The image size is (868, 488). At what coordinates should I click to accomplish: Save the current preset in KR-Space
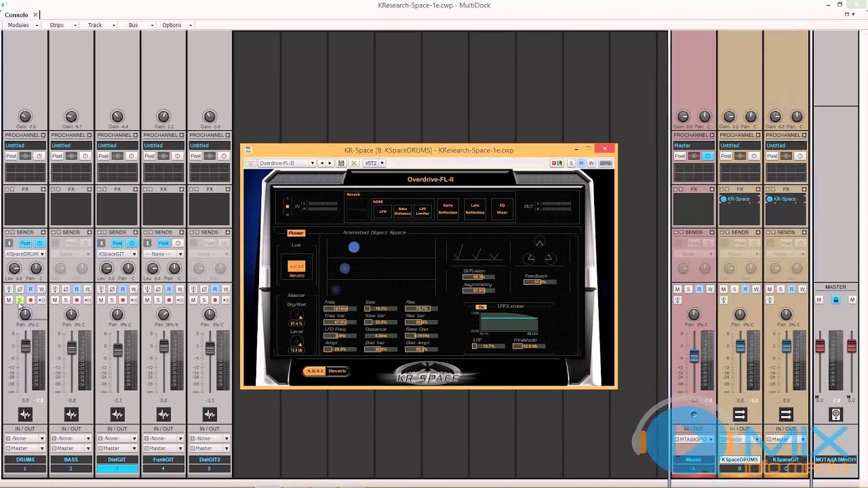(x=341, y=163)
